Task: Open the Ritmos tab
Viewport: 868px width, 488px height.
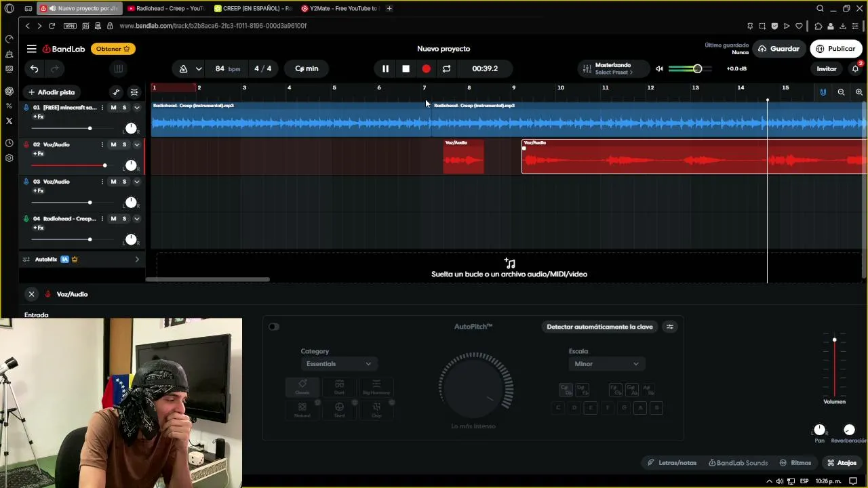Action: click(x=795, y=463)
